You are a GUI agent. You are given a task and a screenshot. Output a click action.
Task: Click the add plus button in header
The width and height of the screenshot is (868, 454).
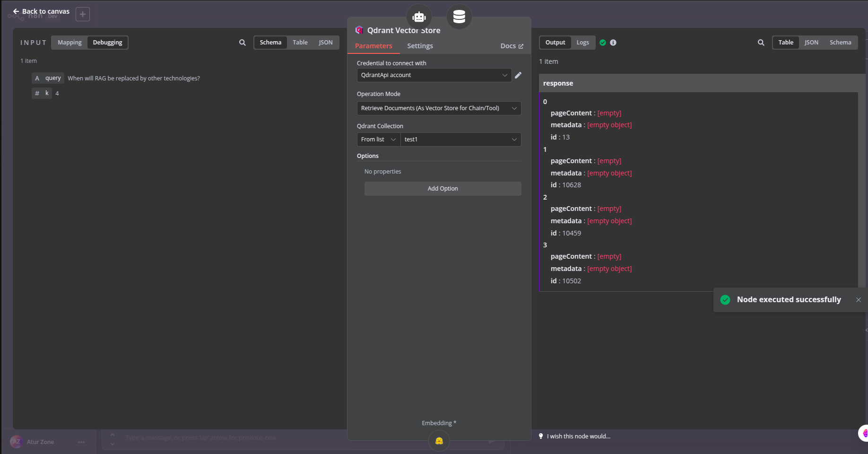click(83, 14)
